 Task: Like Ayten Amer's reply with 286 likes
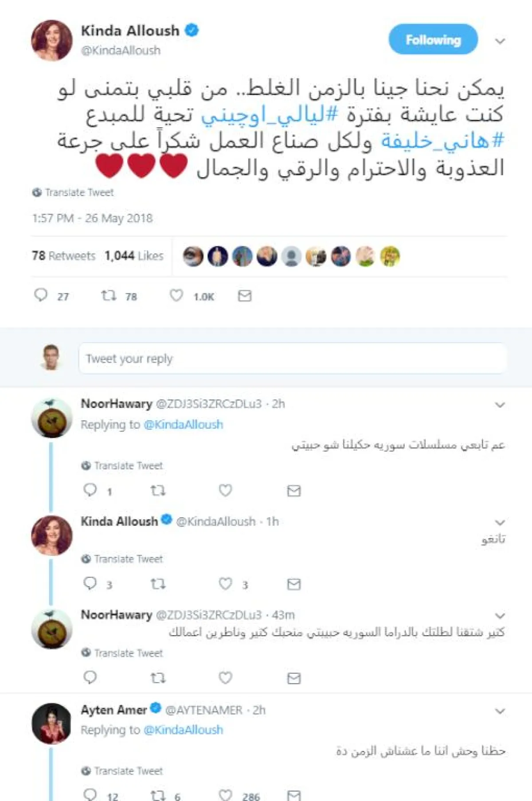pos(226,795)
